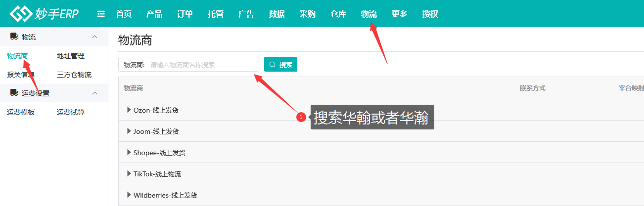Collapse the 运费设置 sidebar section chevron
Viewport: 644px width, 206px height.
coord(95,93)
